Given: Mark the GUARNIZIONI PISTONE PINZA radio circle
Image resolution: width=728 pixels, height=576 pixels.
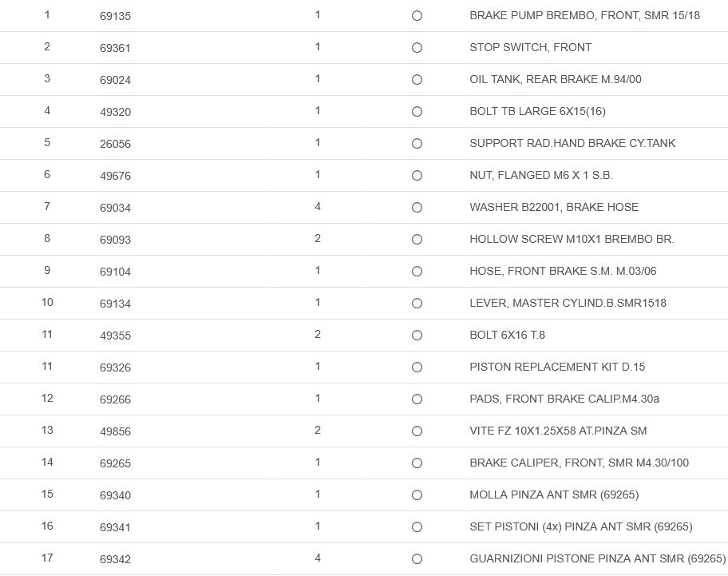Looking at the screenshot, I should coord(417,559).
